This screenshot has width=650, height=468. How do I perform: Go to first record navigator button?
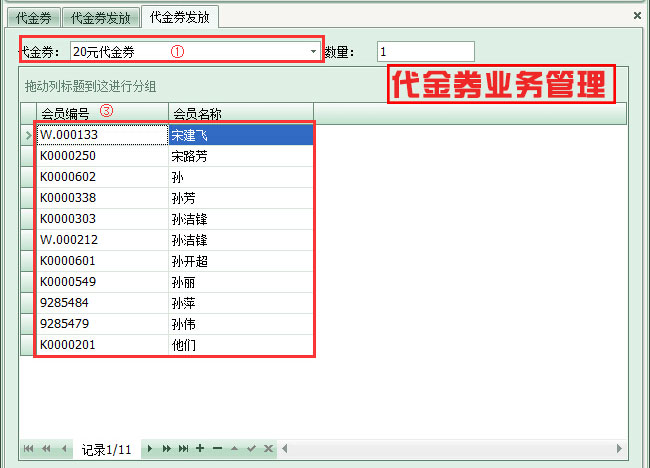[x=28, y=449]
